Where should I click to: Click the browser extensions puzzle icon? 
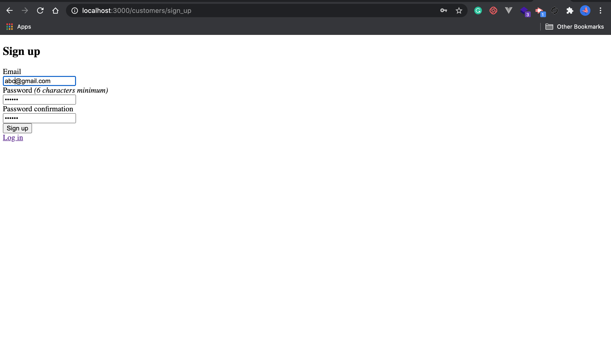[570, 11]
